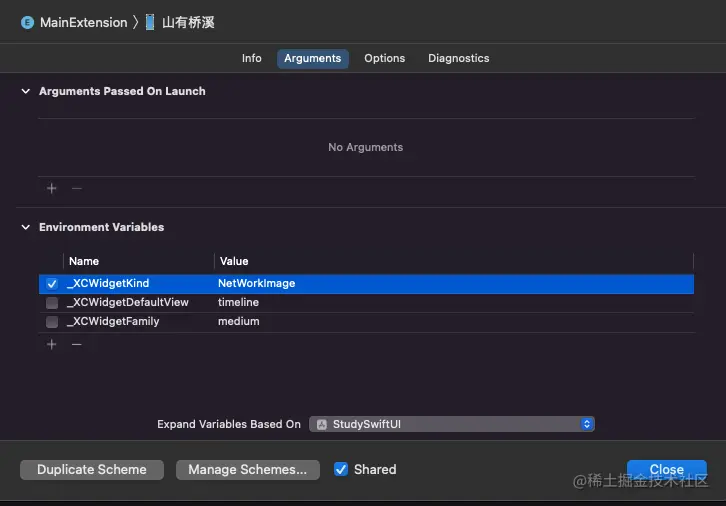Add a launch argument with plus
This screenshot has width=726, height=506.
(51, 188)
